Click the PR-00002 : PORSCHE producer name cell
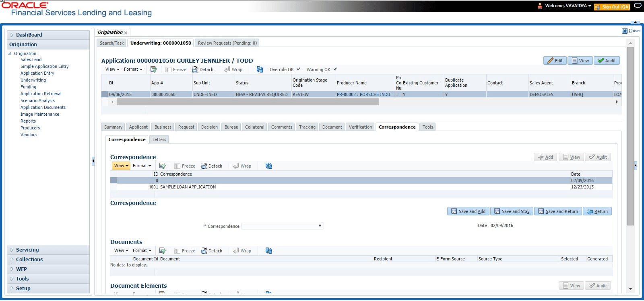 pos(365,94)
